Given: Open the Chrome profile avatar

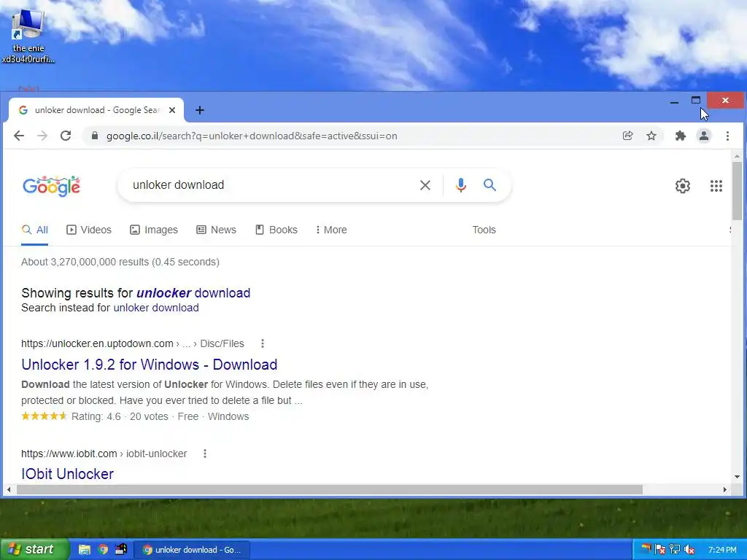Looking at the screenshot, I should [x=704, y=136].
